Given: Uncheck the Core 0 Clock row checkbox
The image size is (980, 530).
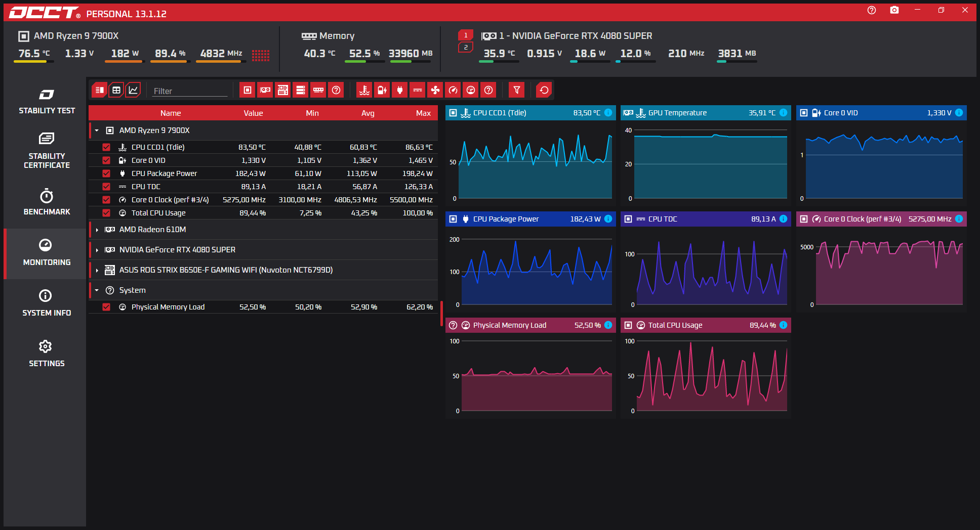Looking at the screenshot, I should click(106, 200).
